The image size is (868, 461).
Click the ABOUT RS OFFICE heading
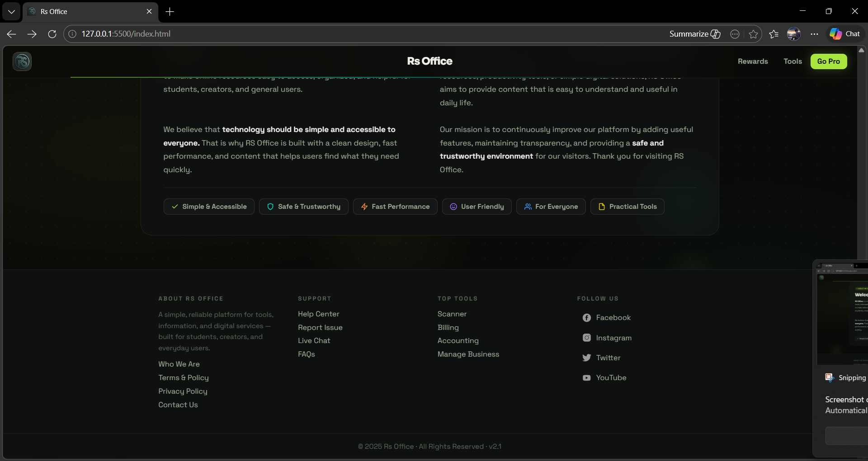191,299
